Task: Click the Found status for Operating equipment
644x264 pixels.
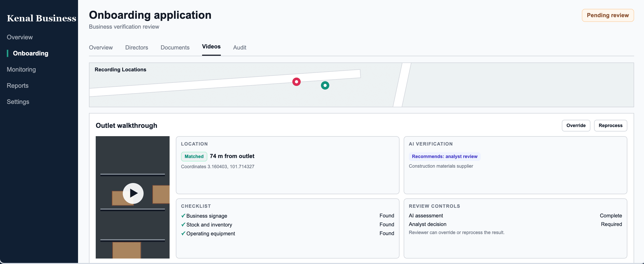Action: pyautogui.click(x=387, y=233)
